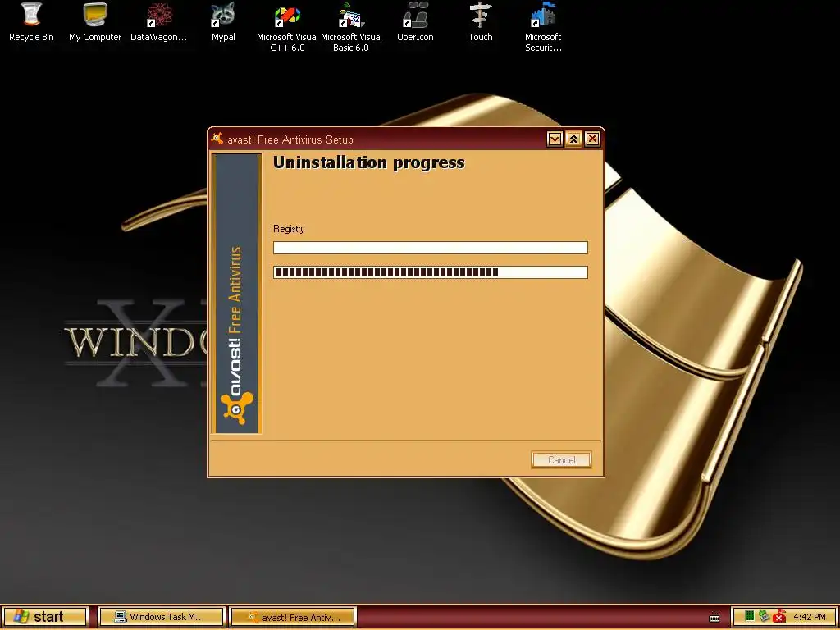This screenshot has height=630, width=840.
Task: Click the "avast! Free Antivirus Setup" title text
Action: click(290, 139)
